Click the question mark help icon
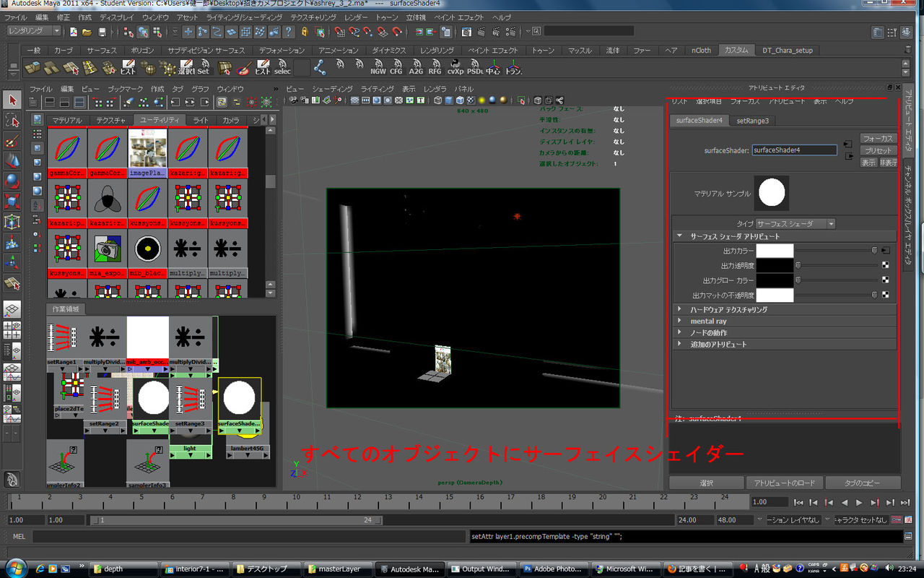This screenshot has height=578, width=924. tap(288, 32)
